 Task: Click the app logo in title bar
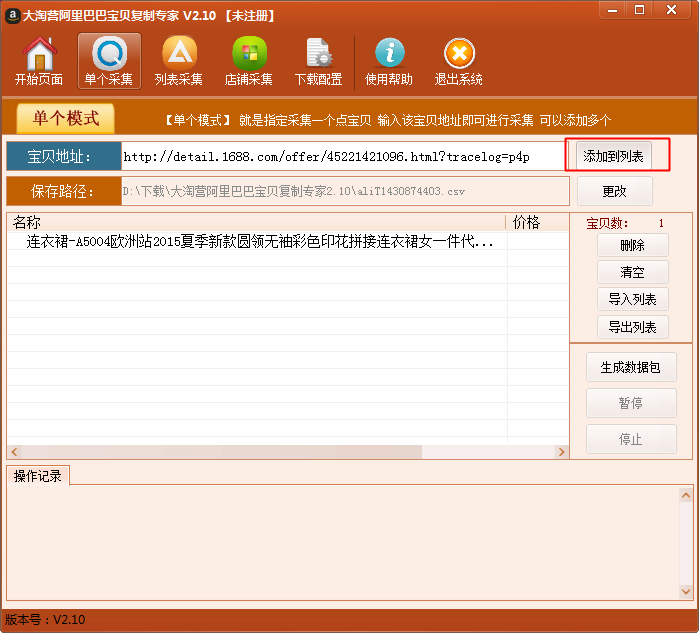pyautogui.click(x=12, y=15)
